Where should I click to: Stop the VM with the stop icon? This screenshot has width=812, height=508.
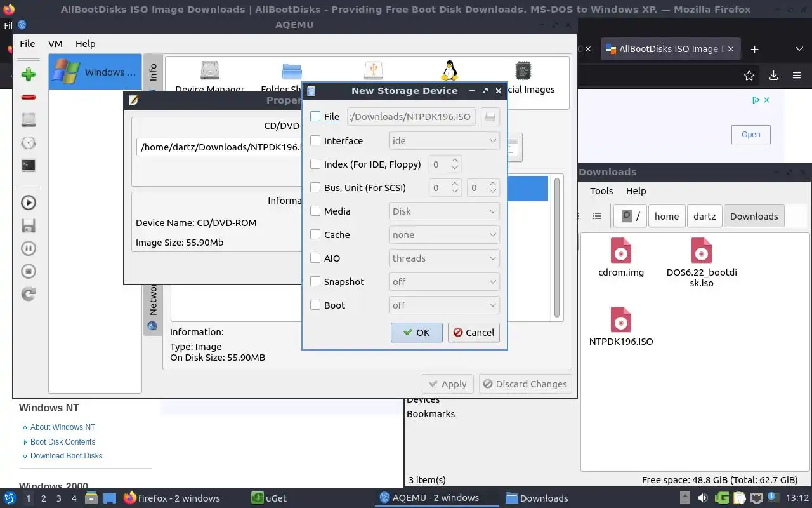[x=28, y=271]
